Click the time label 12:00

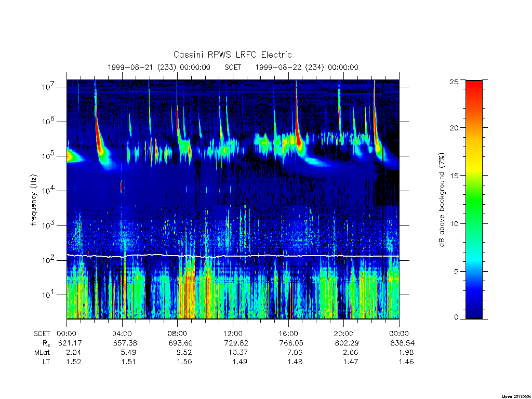(233, 334)
